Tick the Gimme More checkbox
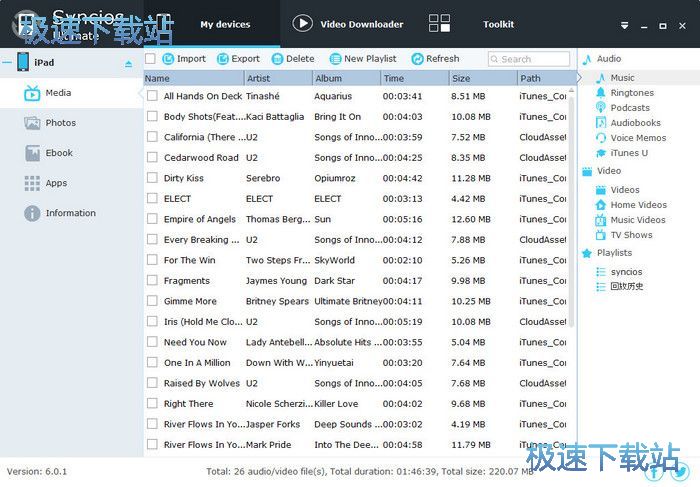Screen dimensions: 700x487 pos(152,301)
